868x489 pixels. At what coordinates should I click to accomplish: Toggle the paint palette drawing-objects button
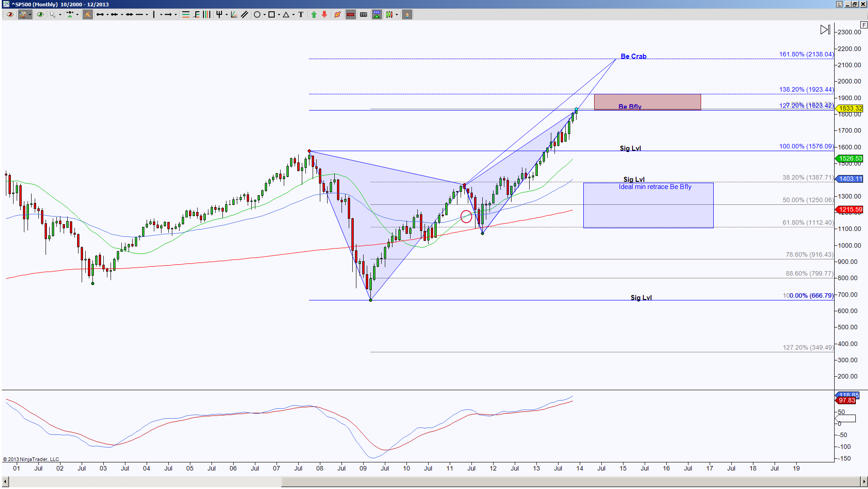click(x=23, y=14)
